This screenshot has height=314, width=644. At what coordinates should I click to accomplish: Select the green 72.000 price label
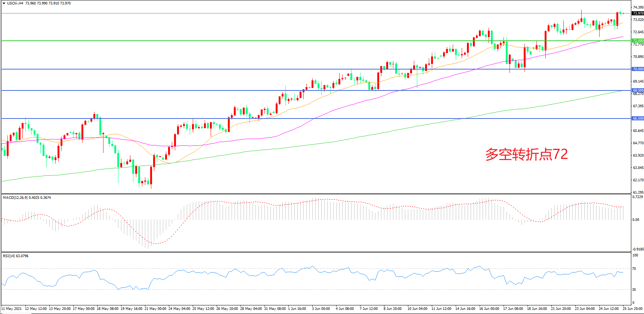(638, 40)
